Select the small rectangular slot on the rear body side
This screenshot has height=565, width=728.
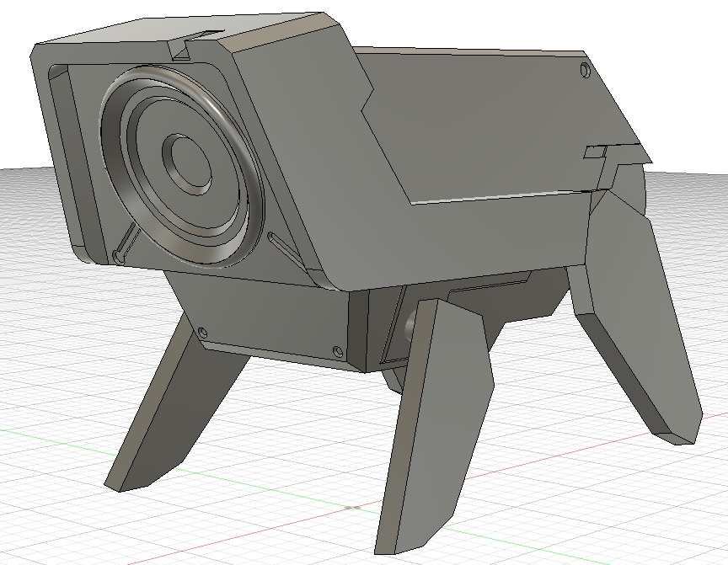click(595, 152)
